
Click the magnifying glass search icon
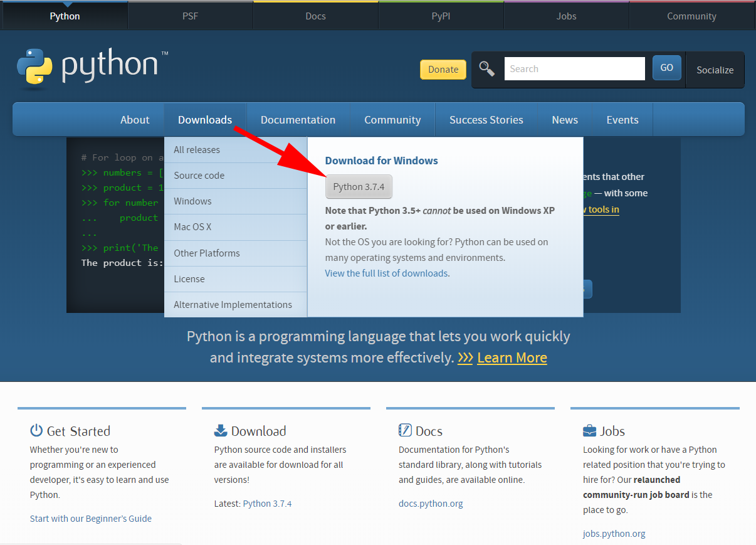(487, 68)
